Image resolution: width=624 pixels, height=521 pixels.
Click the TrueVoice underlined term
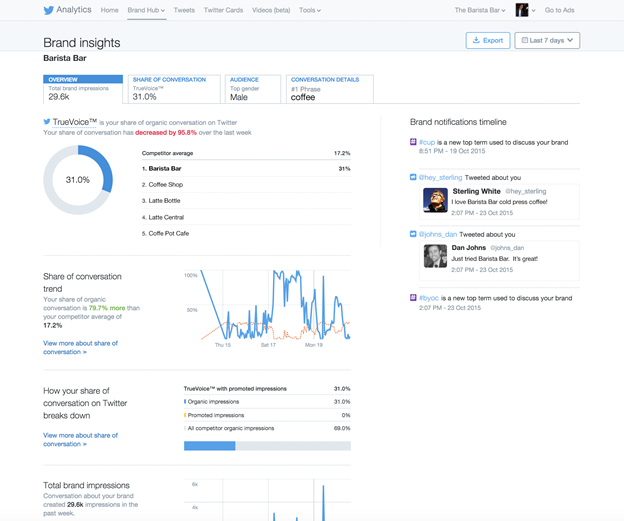coord(74,122)
